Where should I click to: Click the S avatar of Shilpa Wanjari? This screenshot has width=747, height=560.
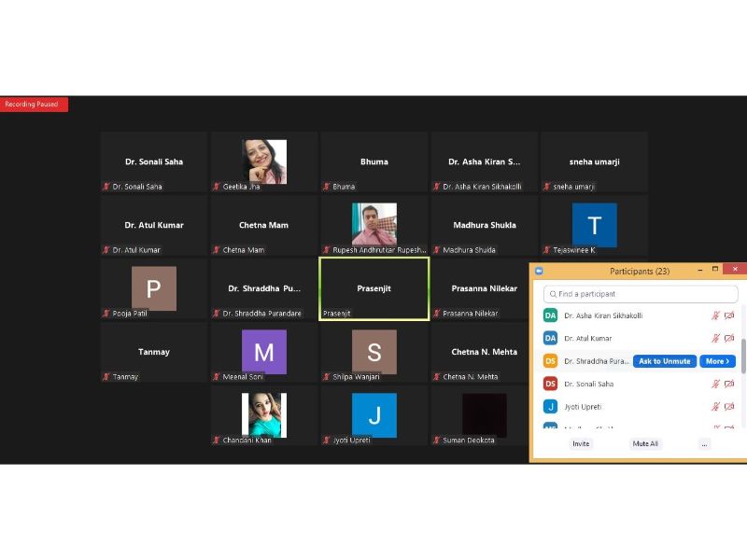(374, 352)
